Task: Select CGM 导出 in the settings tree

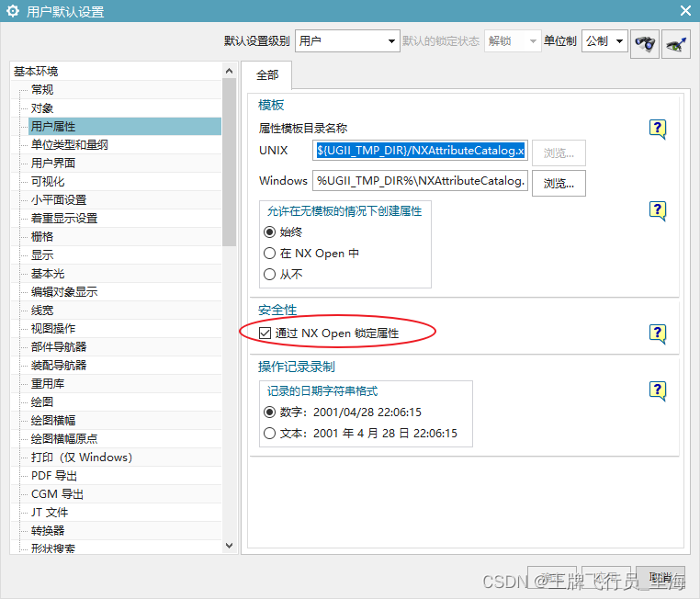Action: [57, 494]
